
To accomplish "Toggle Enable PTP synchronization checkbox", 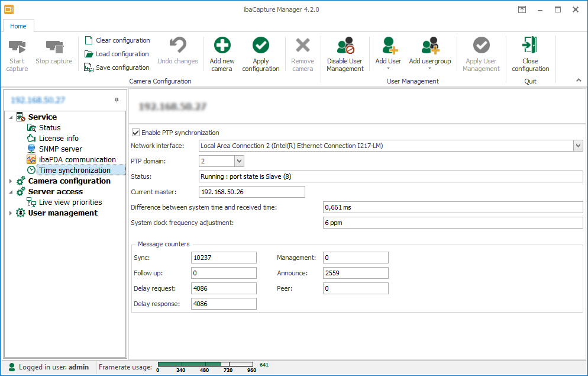I will coord(136,133).
